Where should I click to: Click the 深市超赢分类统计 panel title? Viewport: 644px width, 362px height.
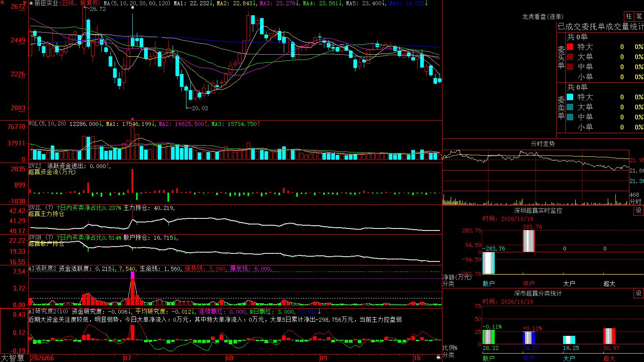[x=538, y=293]
